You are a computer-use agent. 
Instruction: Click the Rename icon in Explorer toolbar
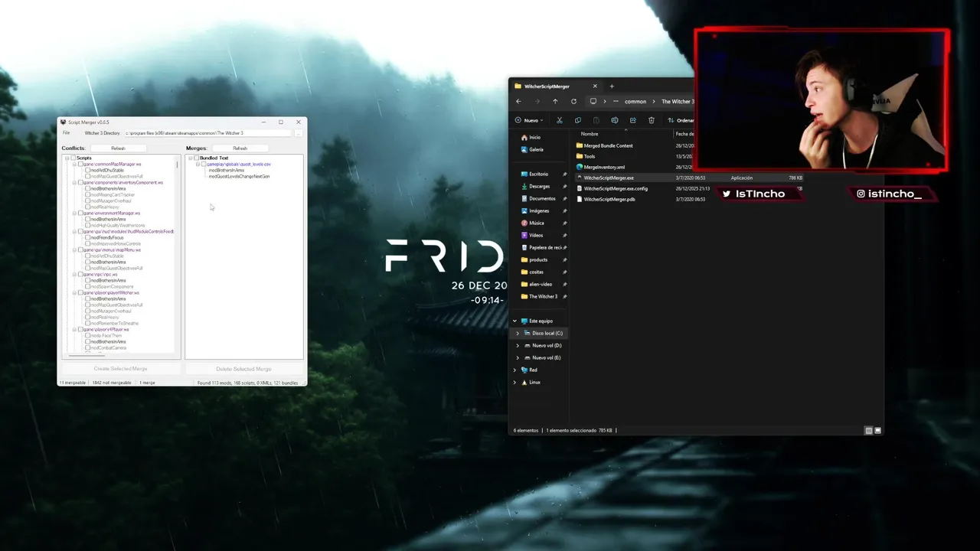(615, 120)
